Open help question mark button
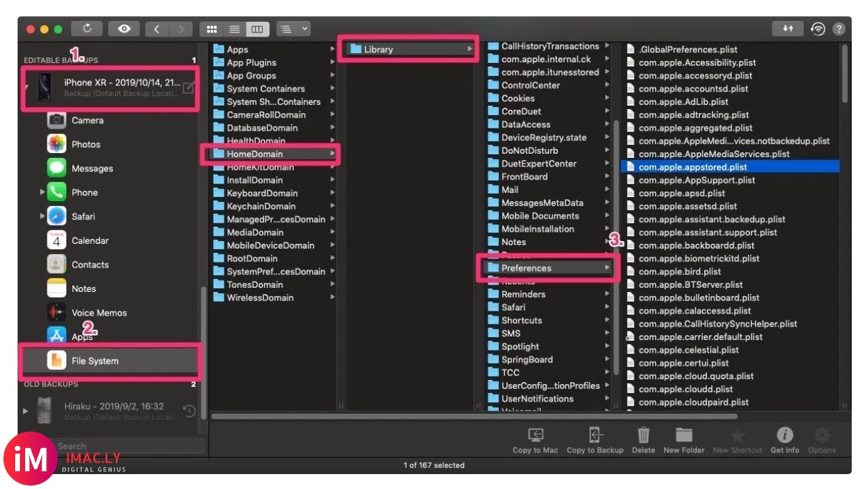The image size is (868, 489). coord(839,29)
